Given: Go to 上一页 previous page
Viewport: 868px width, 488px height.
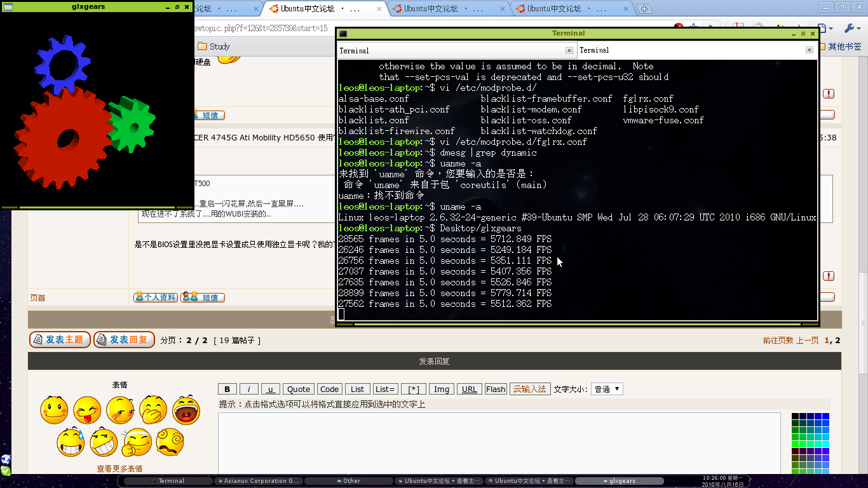Looking at the screenshot, I should [807, 341].
